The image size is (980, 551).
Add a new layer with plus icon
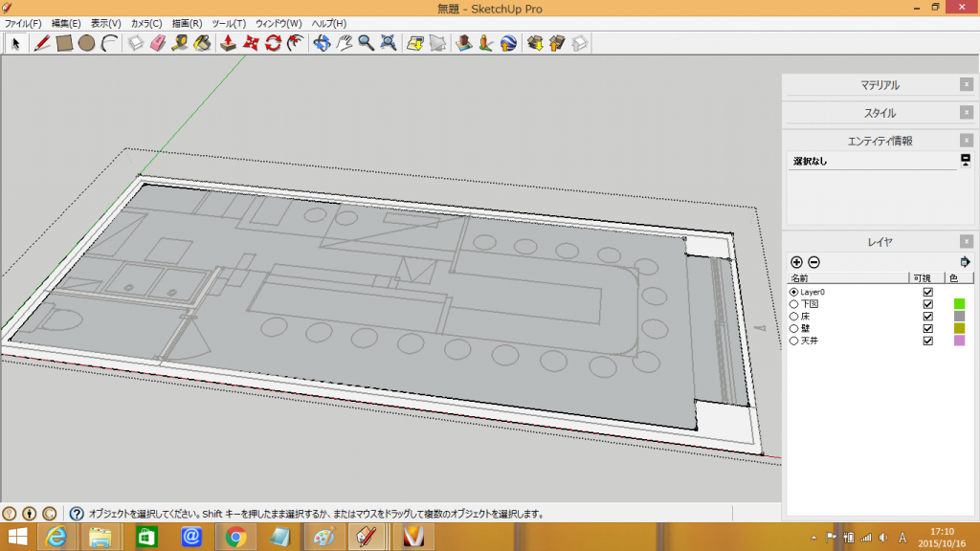(796, 262)
